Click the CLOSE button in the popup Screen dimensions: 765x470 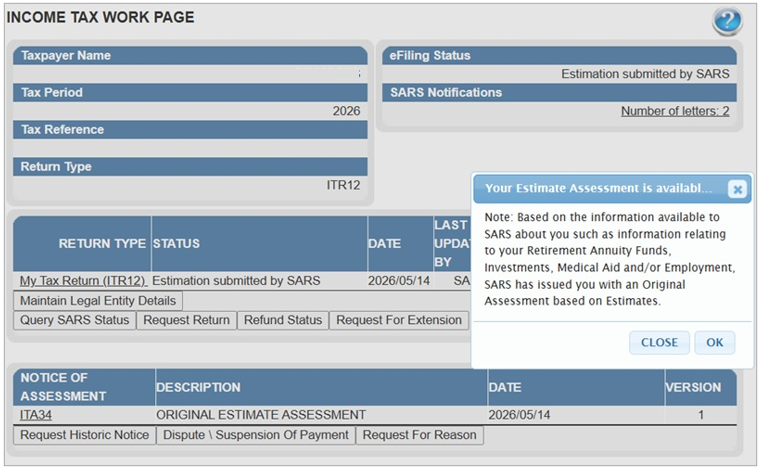point(659,343)
